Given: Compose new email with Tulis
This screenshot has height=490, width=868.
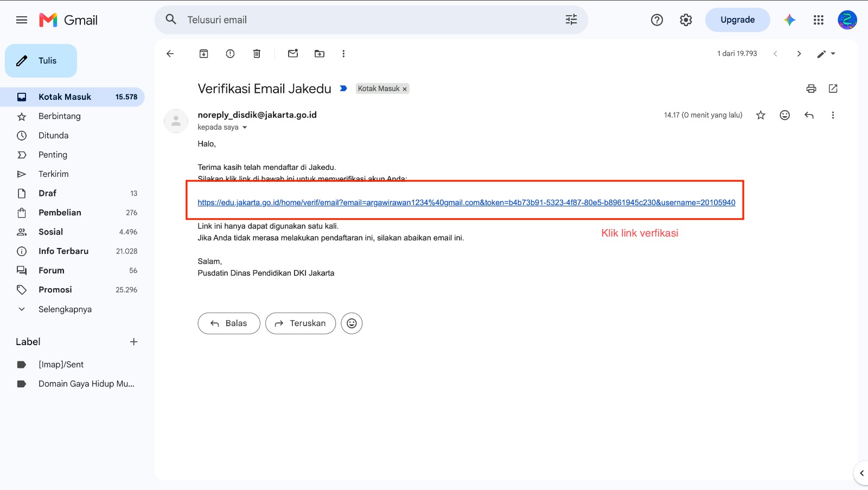Looking at the screenshot, I should pyautogui.click(x=41, y=61).
